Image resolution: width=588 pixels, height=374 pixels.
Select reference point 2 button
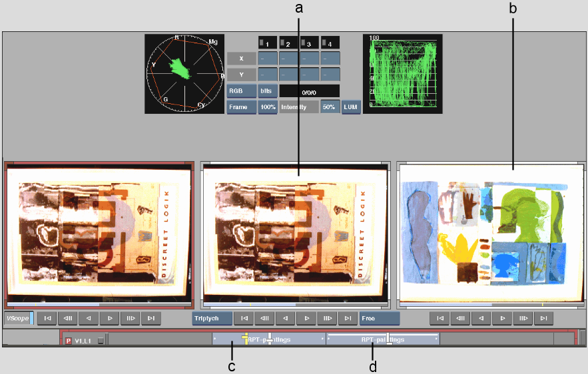click(x=288, y=43)
